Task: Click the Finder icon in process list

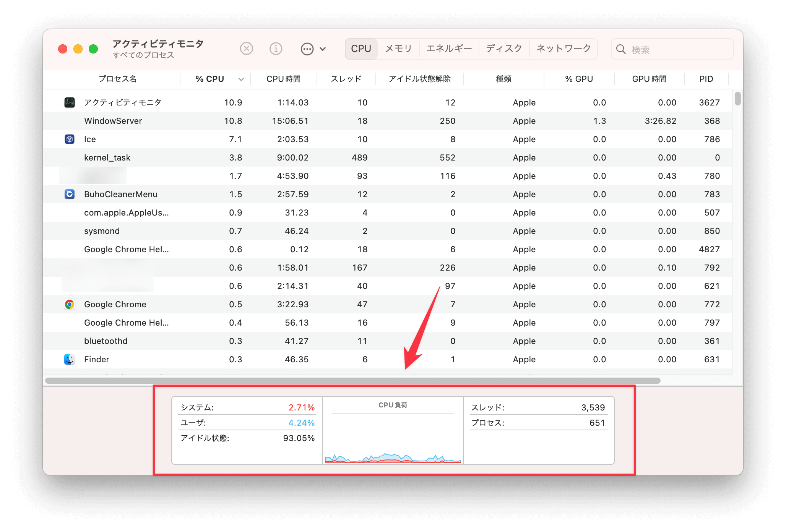Action: click(70, 359)
